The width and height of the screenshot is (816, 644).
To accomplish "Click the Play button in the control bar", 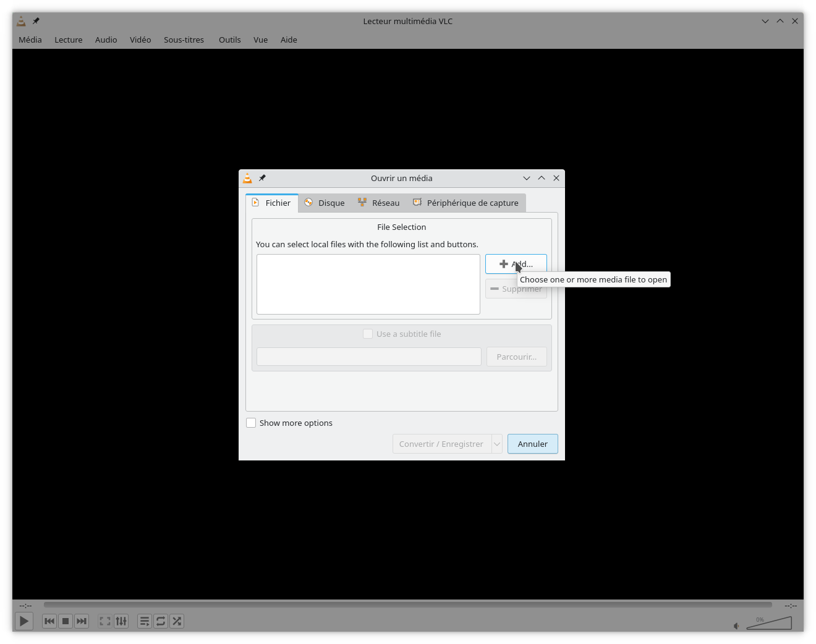I will 23,621.
